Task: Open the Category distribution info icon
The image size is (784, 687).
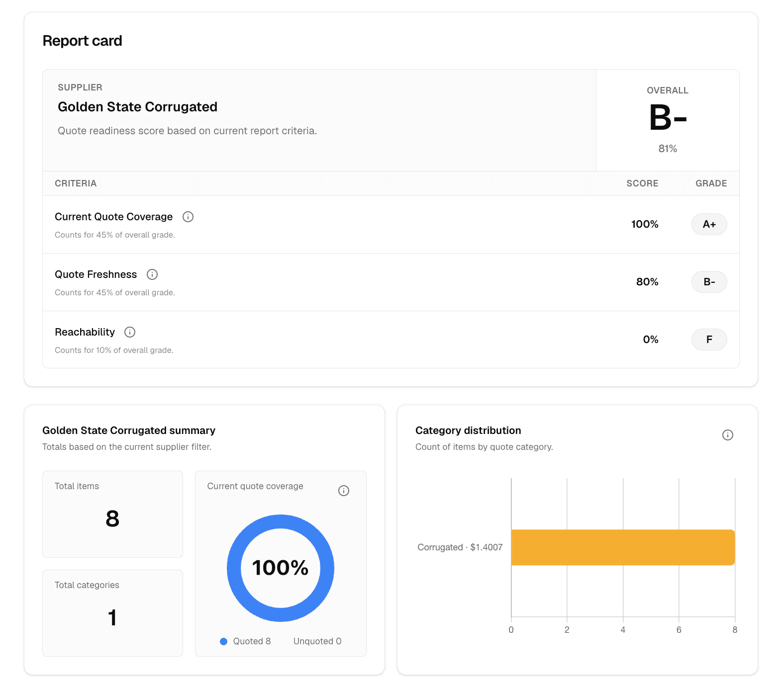Action: [x=728, y=435]
